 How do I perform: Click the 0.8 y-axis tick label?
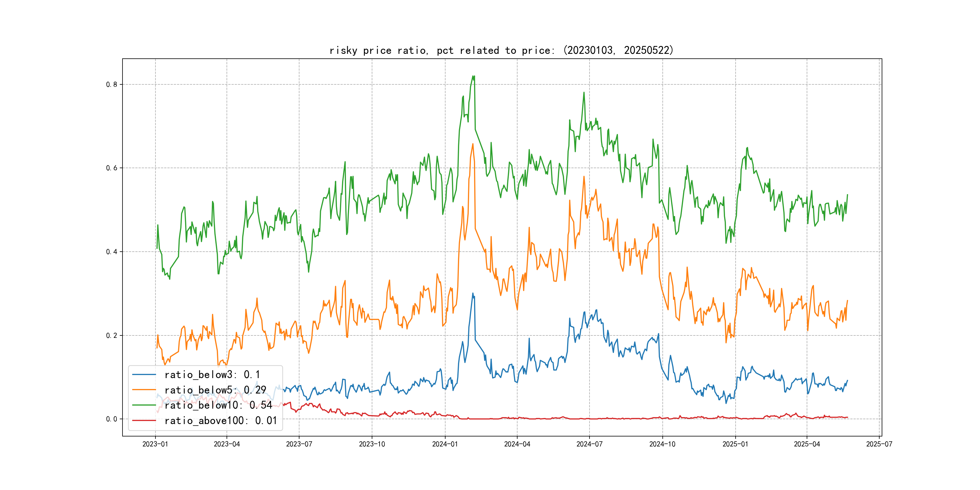pos(112,84)
